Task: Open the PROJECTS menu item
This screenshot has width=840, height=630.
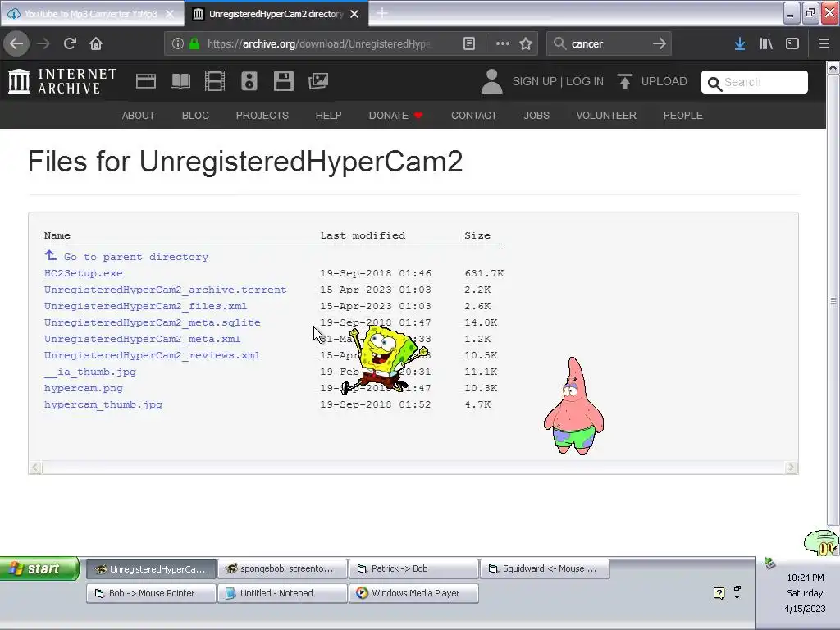Action: (262, 115)
